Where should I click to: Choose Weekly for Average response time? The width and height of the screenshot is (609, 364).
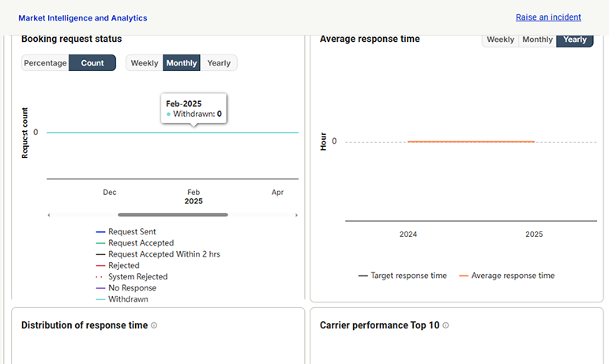tap(500, 39)
